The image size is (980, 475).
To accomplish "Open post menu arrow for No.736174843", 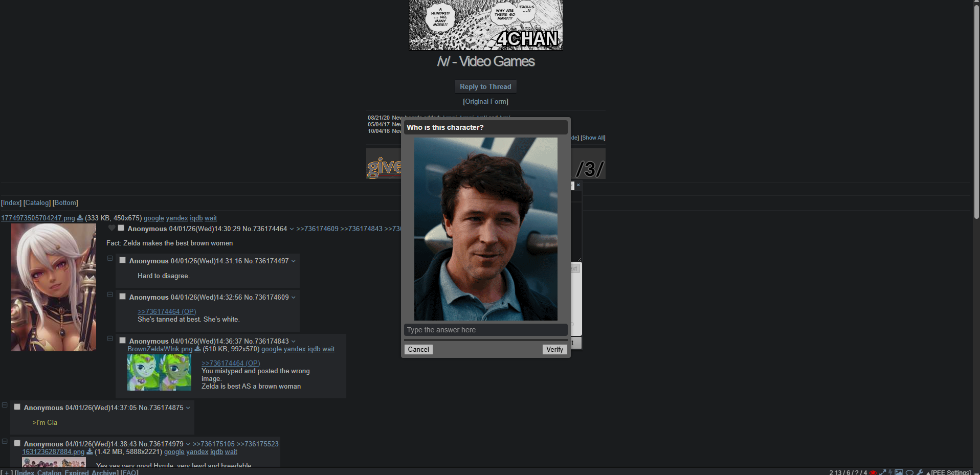I will [293, 342].
